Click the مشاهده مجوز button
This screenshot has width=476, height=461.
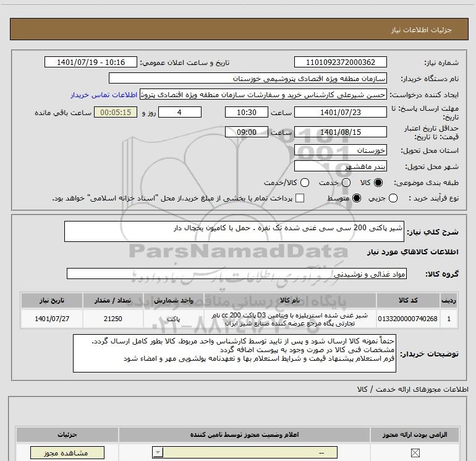click(x=67, y=453)
